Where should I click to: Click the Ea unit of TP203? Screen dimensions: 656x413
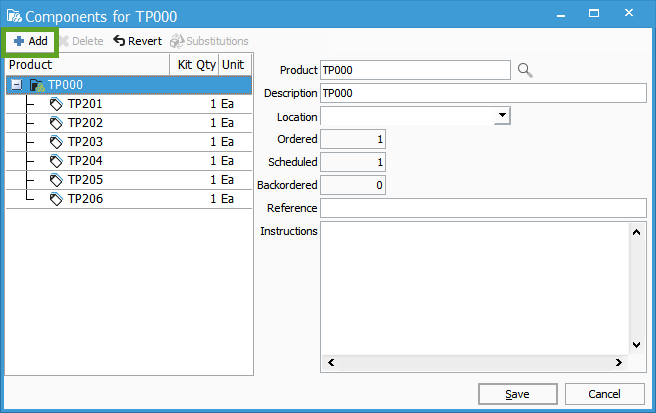coord(227,142)
